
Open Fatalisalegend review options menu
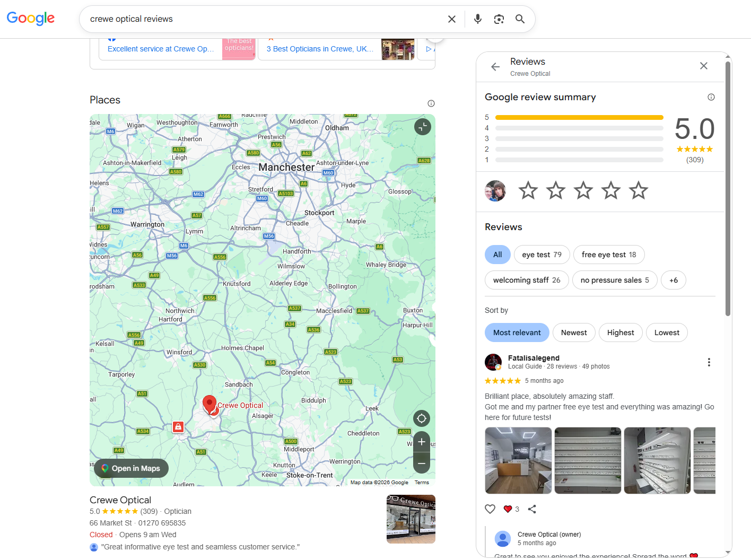(709, 362)
